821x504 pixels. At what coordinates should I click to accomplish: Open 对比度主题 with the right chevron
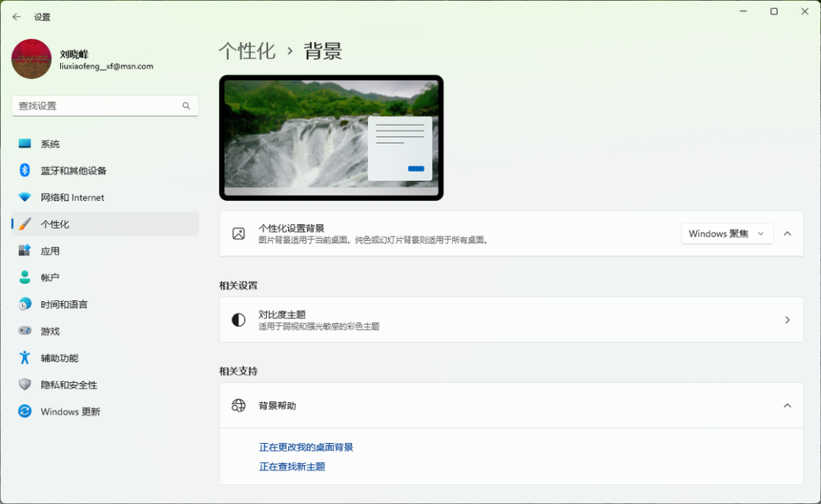point(787,320)
